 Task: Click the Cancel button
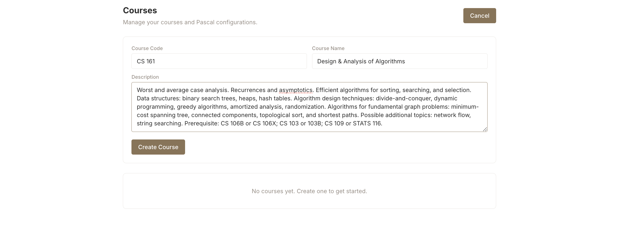479,16
